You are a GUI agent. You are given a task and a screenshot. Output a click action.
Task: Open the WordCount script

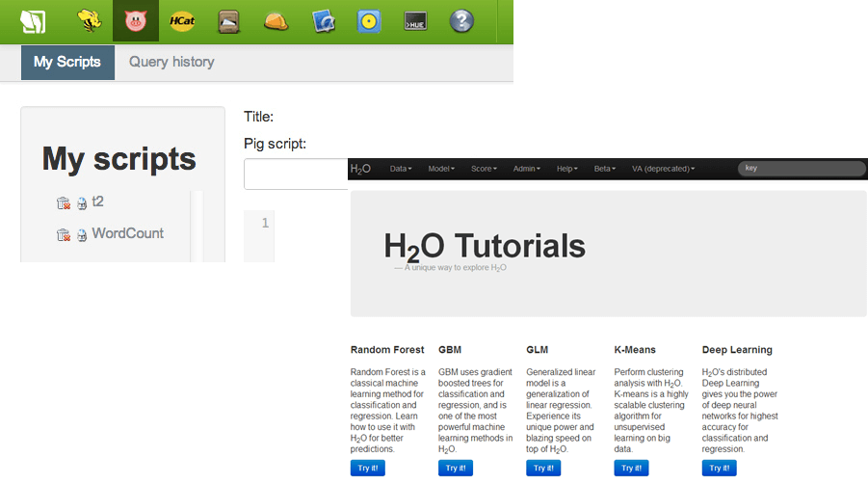click(128, 233)
